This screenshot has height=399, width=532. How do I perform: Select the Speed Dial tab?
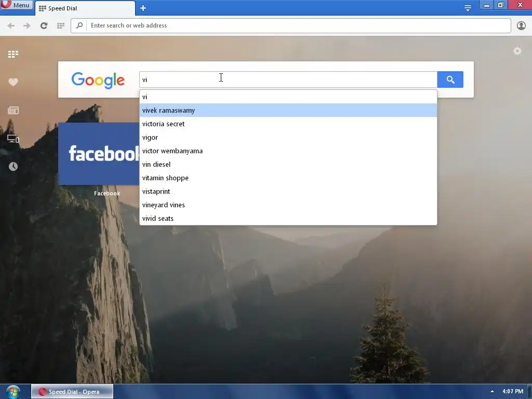85,8
